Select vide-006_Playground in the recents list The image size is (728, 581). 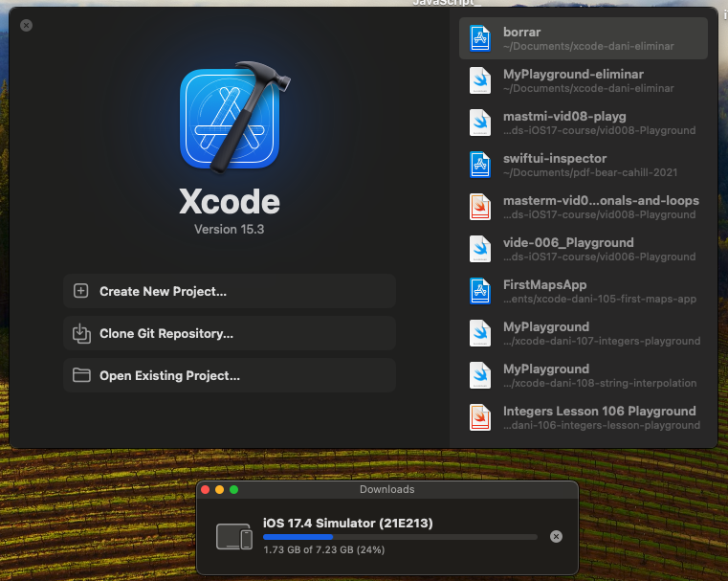(x=584, y=249)
